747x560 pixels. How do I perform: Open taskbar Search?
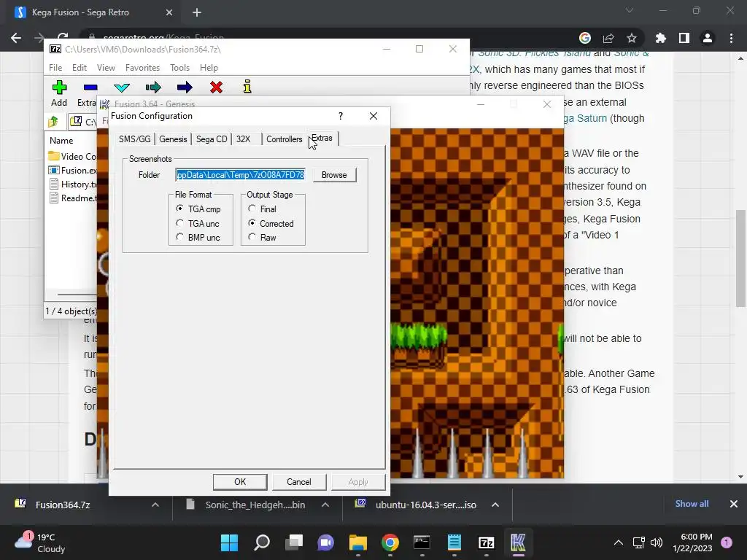pyautogui.click(x=262, y=542)
